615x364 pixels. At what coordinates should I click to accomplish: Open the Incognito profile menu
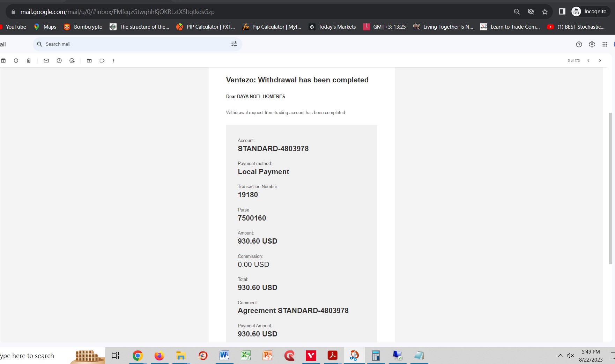click(x=590, y=12)
